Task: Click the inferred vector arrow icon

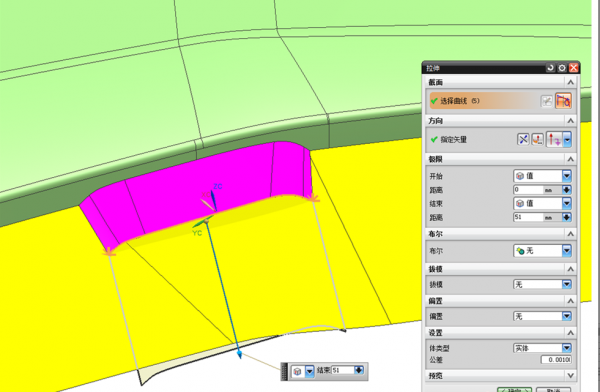Action: click(554, 139)
